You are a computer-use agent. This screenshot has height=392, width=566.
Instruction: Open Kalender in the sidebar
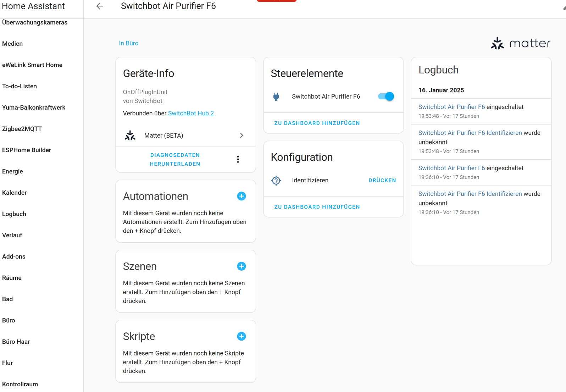(x=15, y=193)
